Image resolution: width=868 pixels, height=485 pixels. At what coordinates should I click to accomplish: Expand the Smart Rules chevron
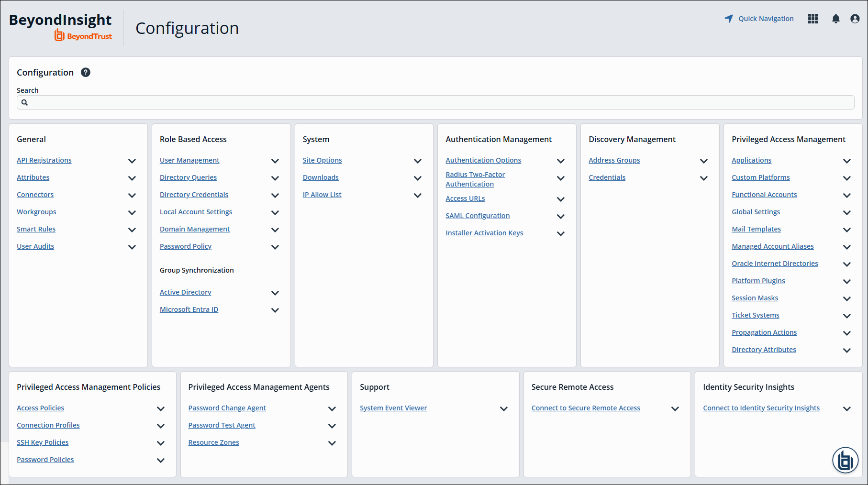click(132, 230)
